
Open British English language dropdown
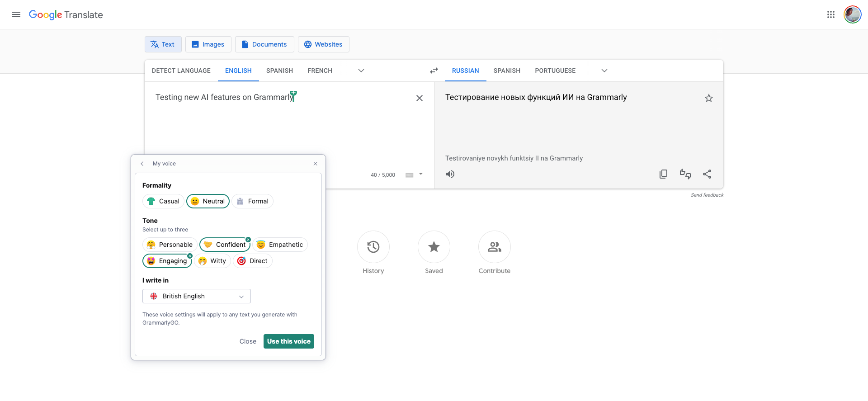197,296
